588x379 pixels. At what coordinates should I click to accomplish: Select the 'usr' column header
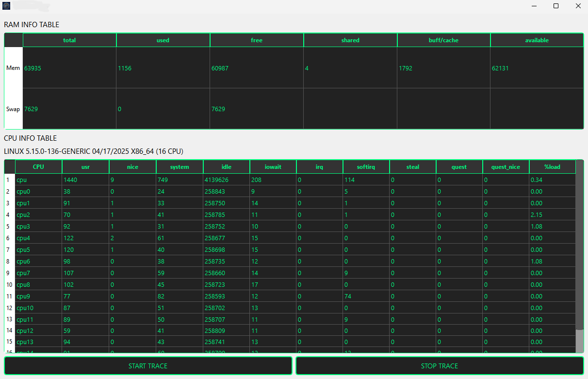pyautogui.click(x=85, y=167)
